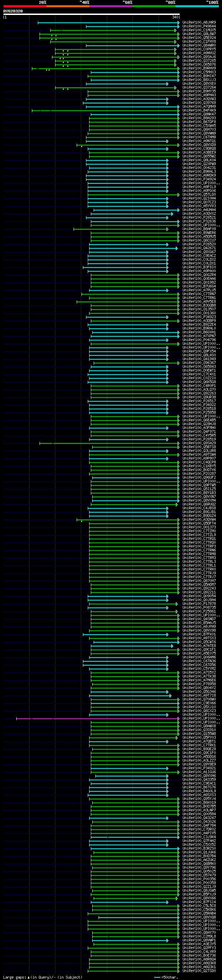Click entry UniRef100_A9NTQ1
Image resolution: width=222 pixels, height=980 pixels.
199,141
